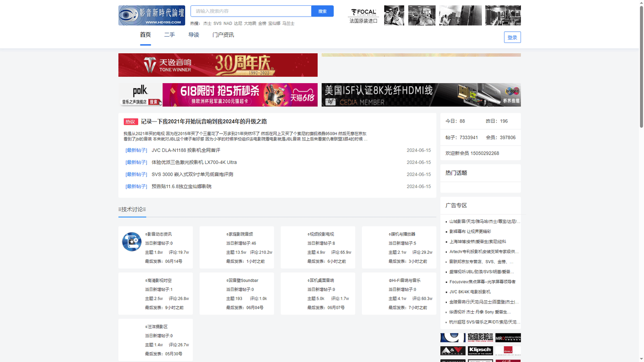Open post 记录一下我2021年开始玩音响到我2024年的升级之路
Screen dimensions: 644x362
[x=204, y=122]
